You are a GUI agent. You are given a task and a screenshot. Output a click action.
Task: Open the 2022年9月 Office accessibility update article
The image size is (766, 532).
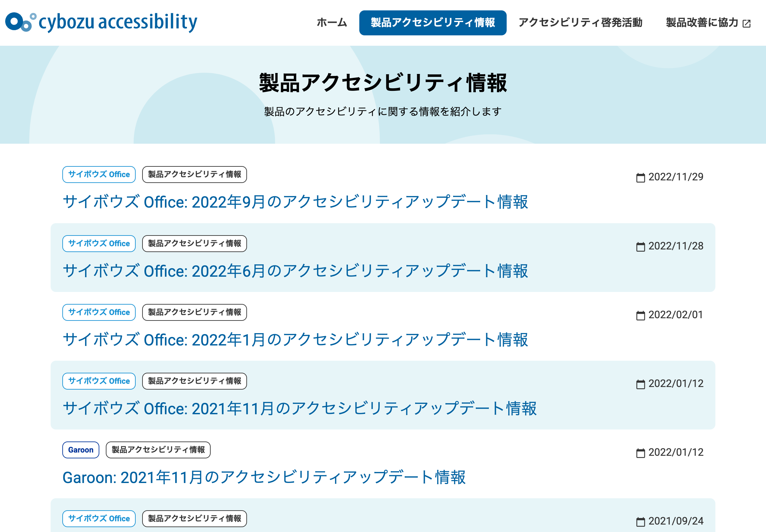click(295, 202)
